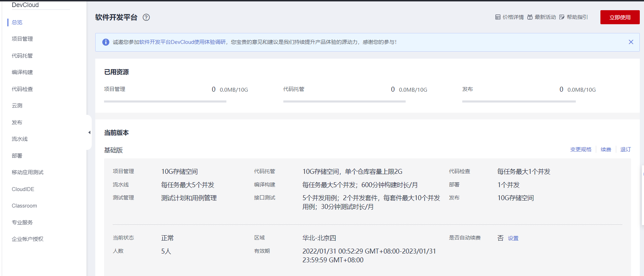Open 代码检查 in the sidebar
644x276 pixels.
click(22, 89)
